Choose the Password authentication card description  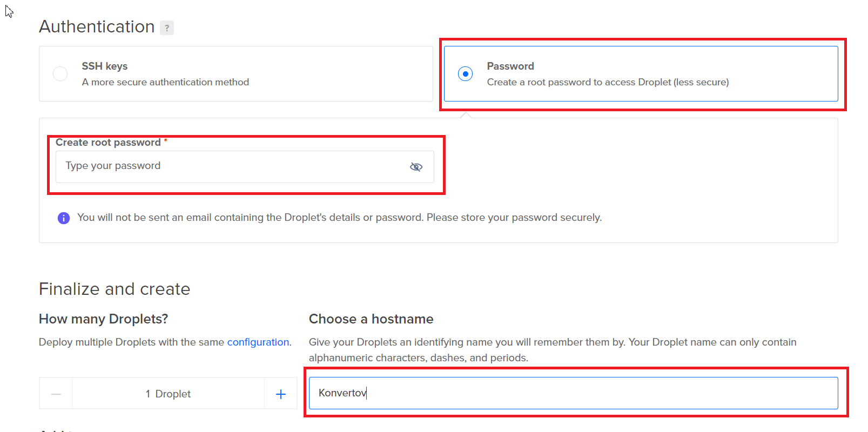click(608, 82)
